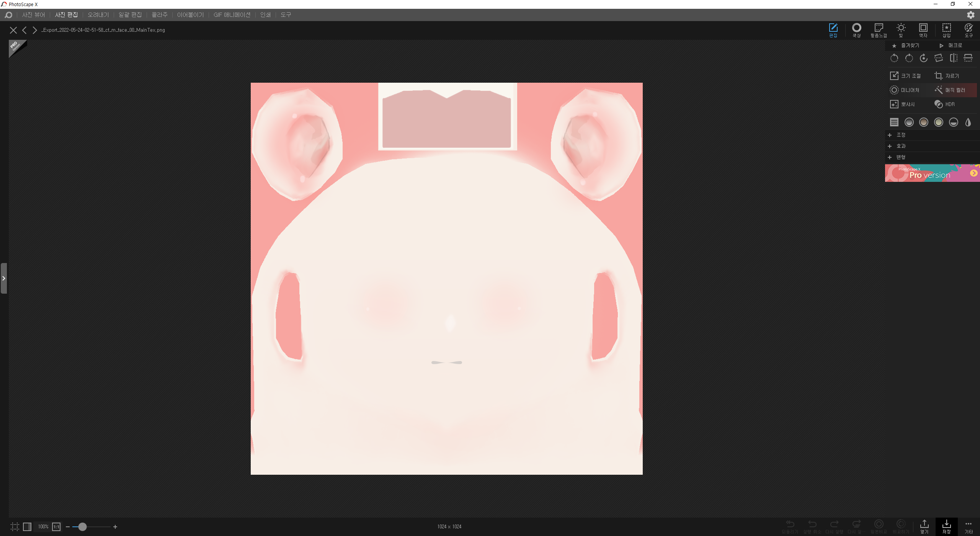
Task: Switch to 사진 편집 tab
Action: point(66,15)
